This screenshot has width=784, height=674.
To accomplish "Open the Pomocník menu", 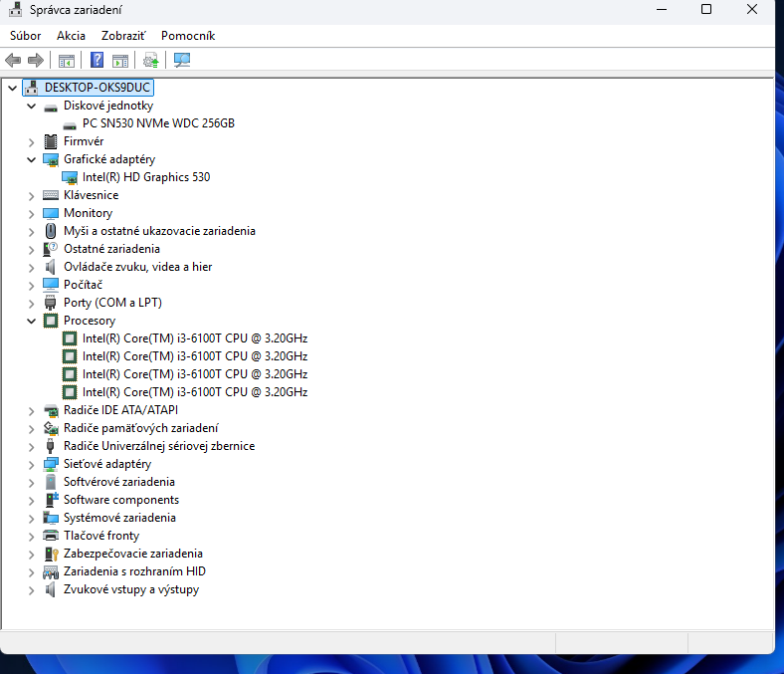I will pyautogui.click(x=187, y=36).
